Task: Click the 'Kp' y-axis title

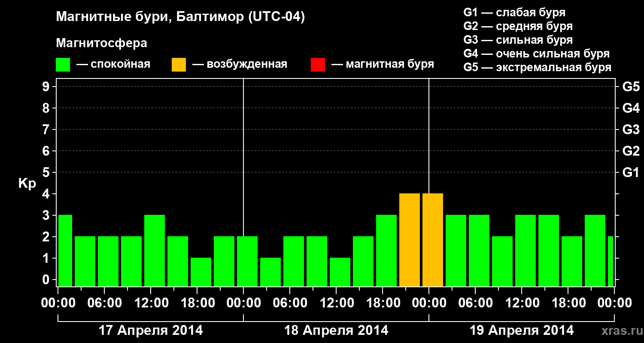Action: point(27,184)
